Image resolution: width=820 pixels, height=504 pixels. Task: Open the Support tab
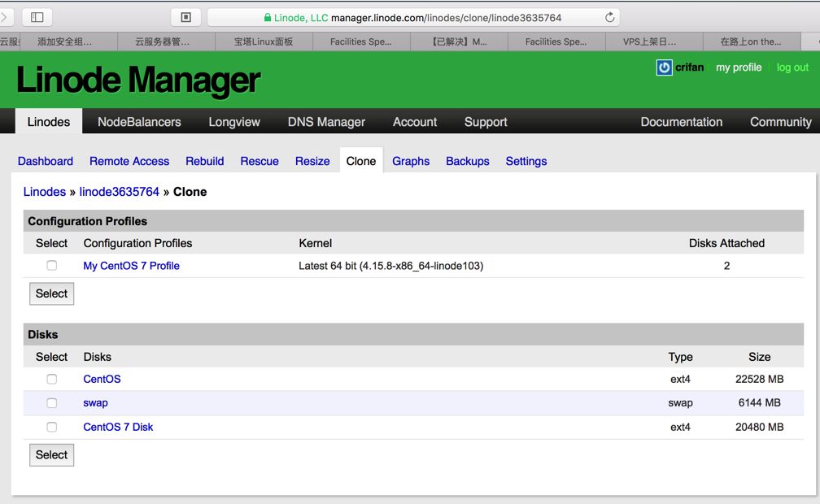tap(486, 122)
